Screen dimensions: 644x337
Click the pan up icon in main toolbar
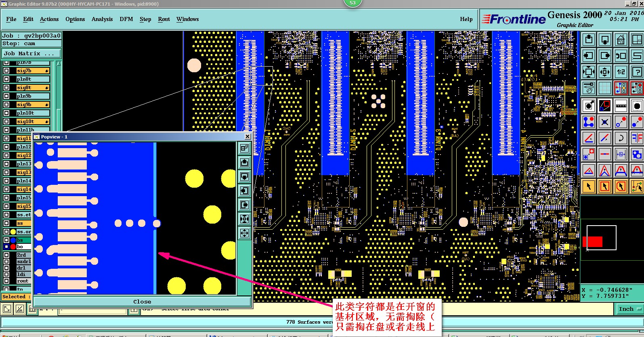pos(589,40)
